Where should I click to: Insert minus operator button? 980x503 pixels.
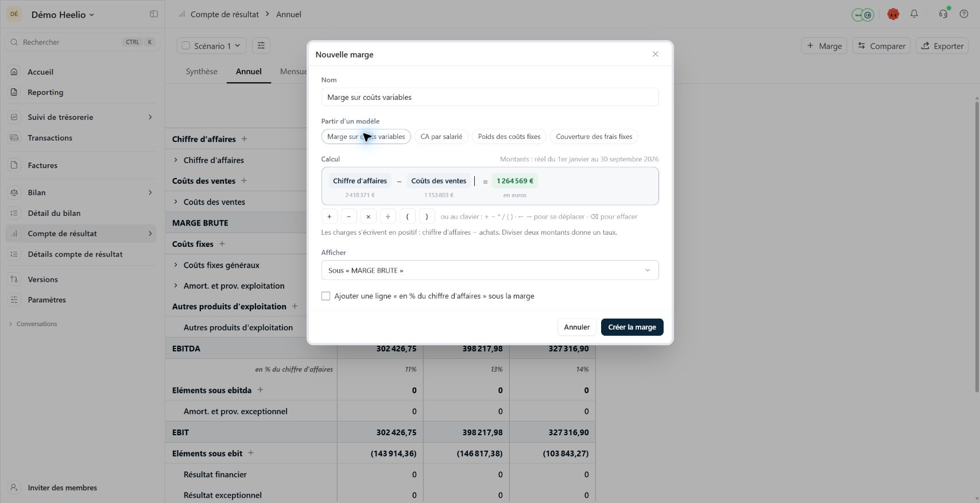click(x=348, y=216)
